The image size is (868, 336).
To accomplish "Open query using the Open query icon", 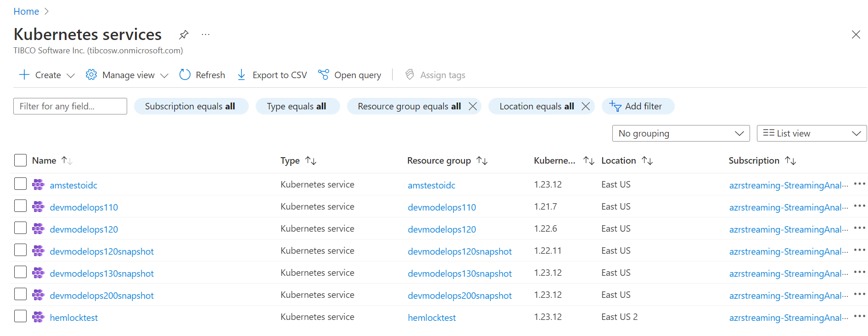I will click(324, 75).
